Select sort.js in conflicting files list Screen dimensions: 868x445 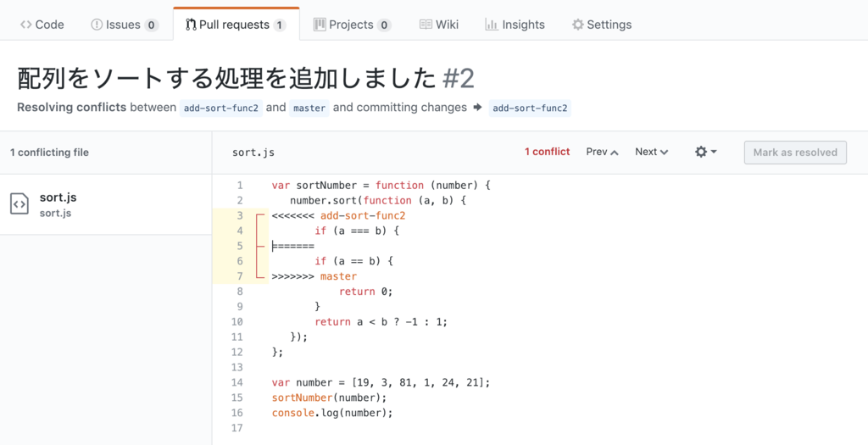tap(106, 204)
